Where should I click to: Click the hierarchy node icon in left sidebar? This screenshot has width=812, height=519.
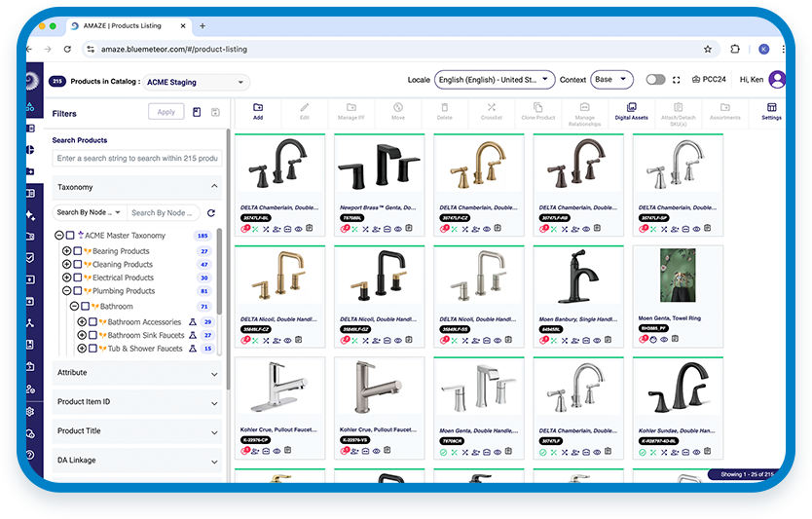pos(30,323)
